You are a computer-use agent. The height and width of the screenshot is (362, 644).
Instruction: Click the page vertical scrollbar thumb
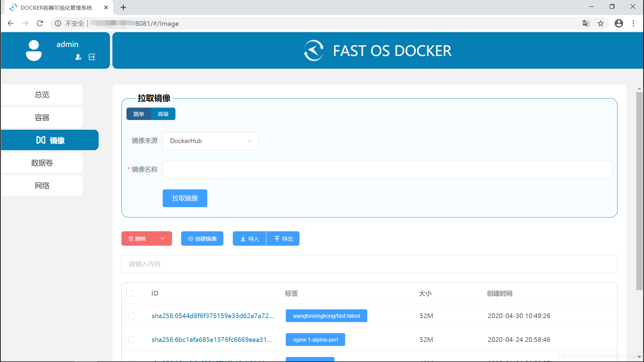(x=639, y=191)
